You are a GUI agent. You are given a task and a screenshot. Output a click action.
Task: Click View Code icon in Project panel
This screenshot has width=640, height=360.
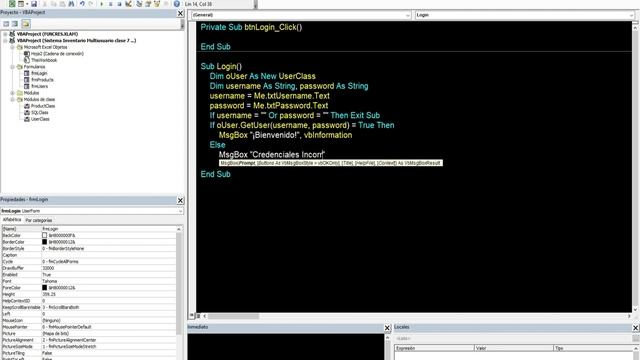pyautogui.click(x=6, y=24)
